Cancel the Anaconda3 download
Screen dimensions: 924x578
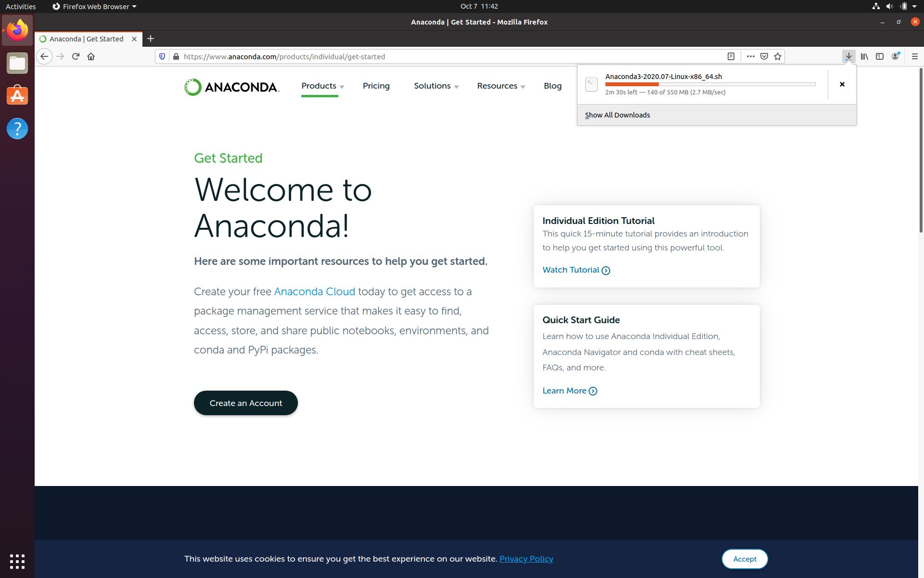(x=842, y=84)
